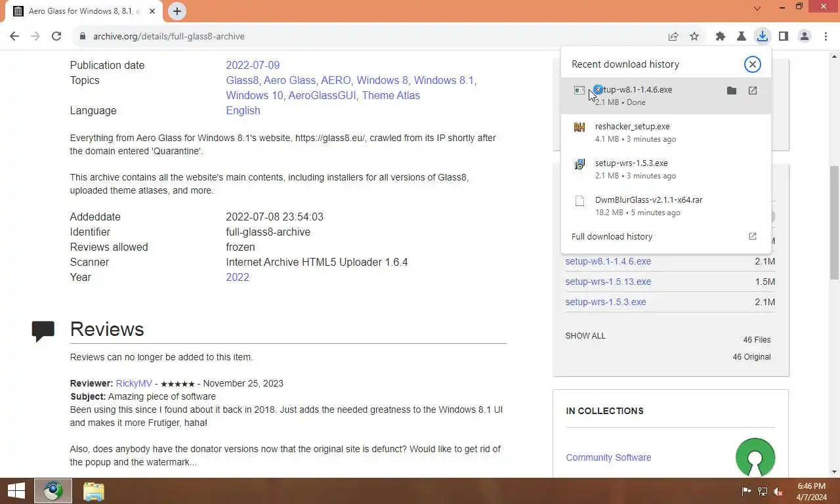Screen dimensions: 840x504
Task: Bookmark this page with the star icon
Action: coord(694,37)
